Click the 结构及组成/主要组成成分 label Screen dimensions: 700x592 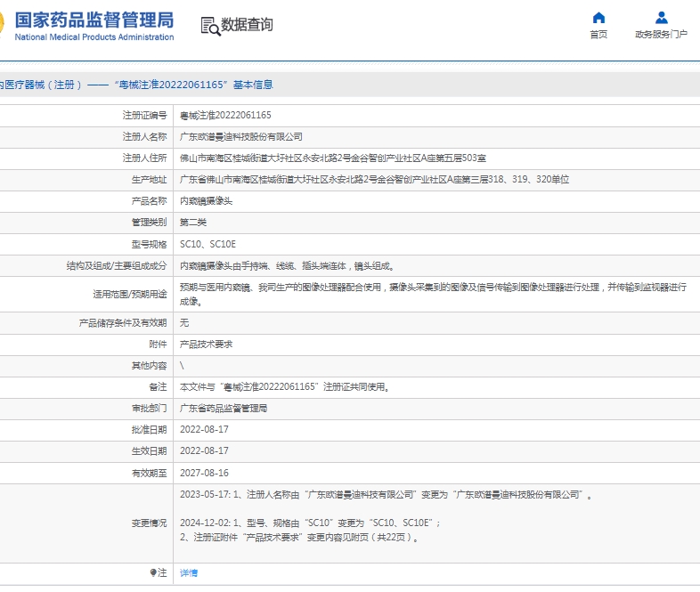(x=117, y=266)
